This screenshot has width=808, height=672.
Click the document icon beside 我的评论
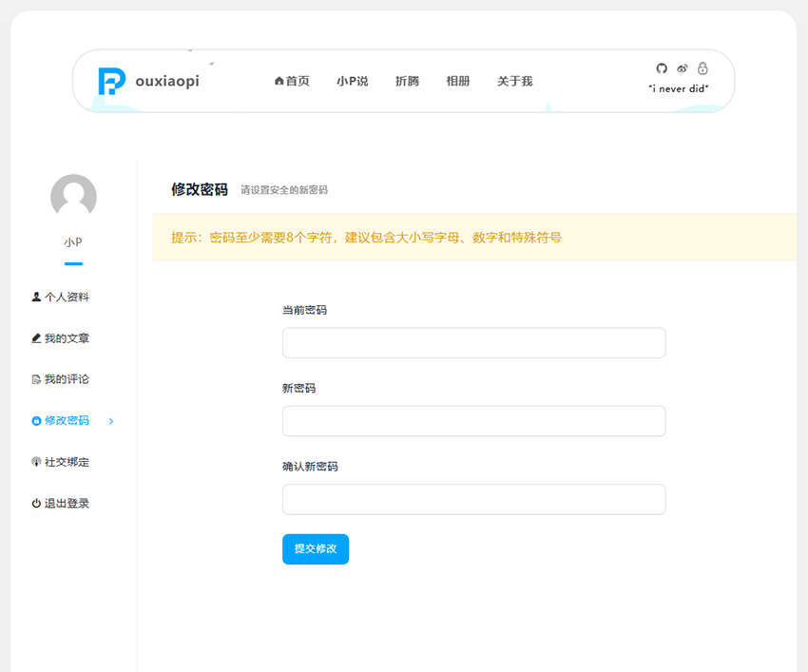[36, 379]
